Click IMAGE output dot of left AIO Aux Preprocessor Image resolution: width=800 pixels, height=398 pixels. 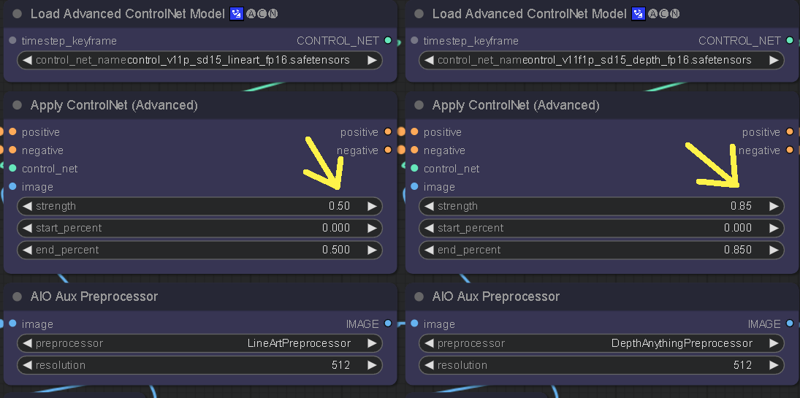pyautogui.click(x=388, y=324)
